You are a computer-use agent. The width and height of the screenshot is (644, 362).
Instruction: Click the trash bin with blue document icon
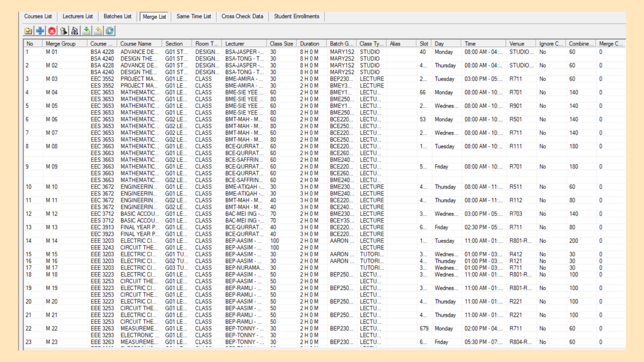point(75,31)
